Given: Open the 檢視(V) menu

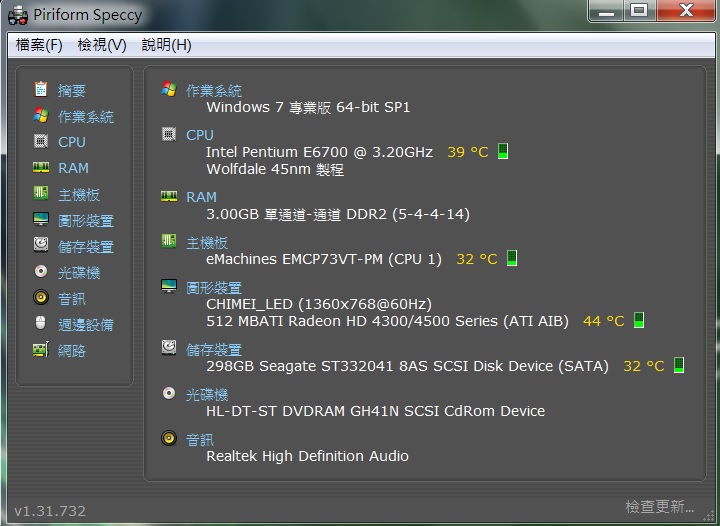Looking at the screenshot, I should (x=102, y=45).
